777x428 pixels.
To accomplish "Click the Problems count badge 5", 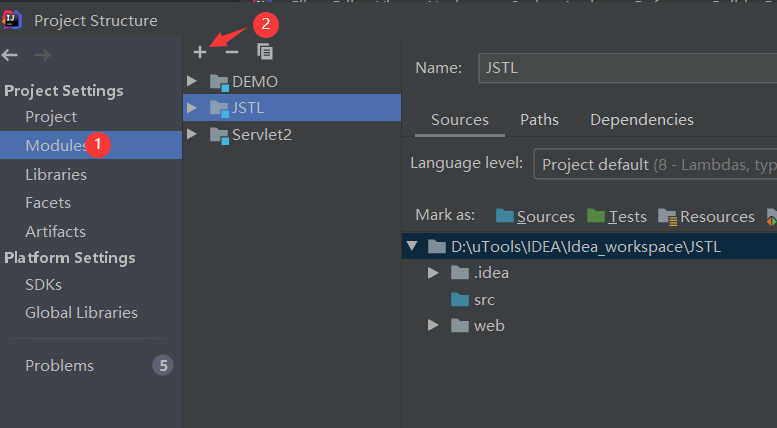I will point(163,366).
